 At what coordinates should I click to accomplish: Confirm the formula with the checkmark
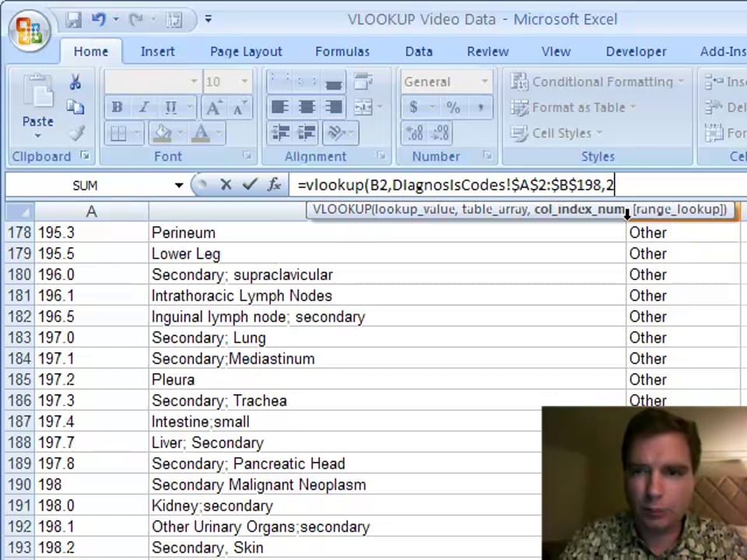tap(250, 184)
